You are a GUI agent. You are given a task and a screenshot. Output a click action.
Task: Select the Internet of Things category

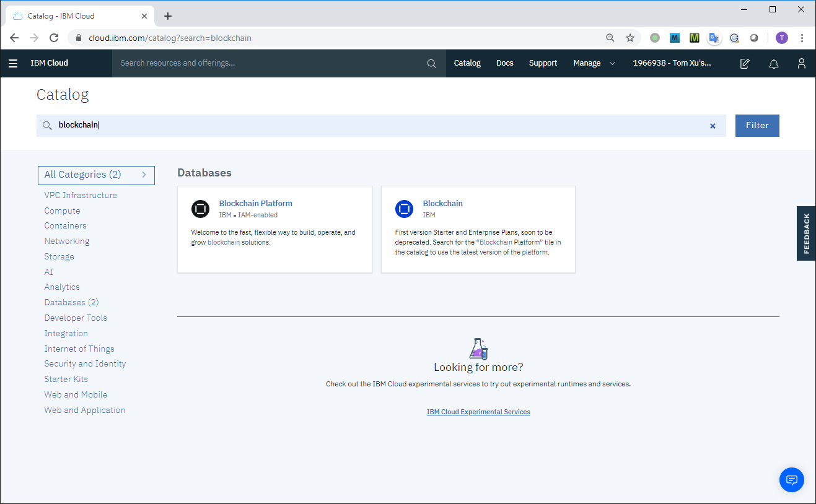point(79,349)
